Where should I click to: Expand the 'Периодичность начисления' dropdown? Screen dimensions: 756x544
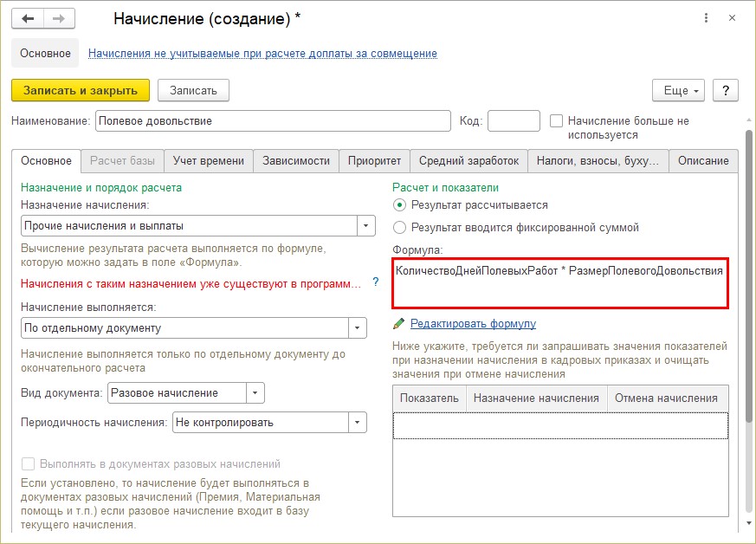(x=358, y=423)
